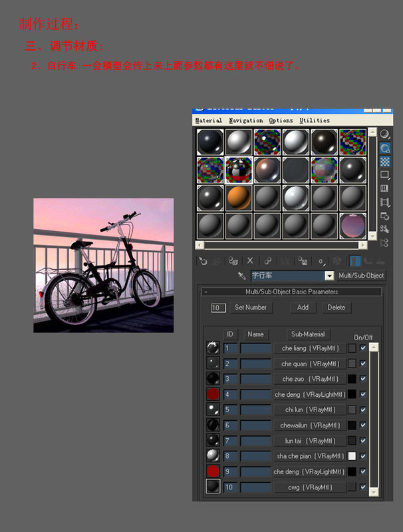This screenshot has height=532, width=403.
Task: Click the Go Forward to Sibling icon
Action: point(381,261)
